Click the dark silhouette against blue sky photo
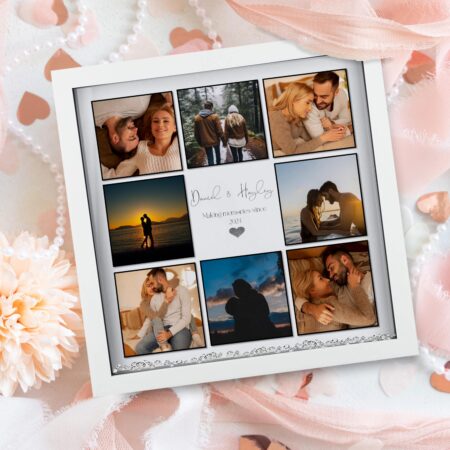Screen dimensions: 450x450 click(246, 298)
